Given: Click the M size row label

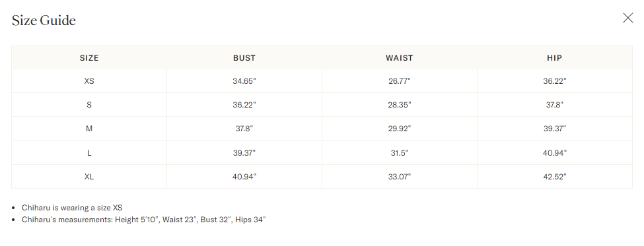Looking at the screenshot, I should pyautogui.click(x=89, y=129).
